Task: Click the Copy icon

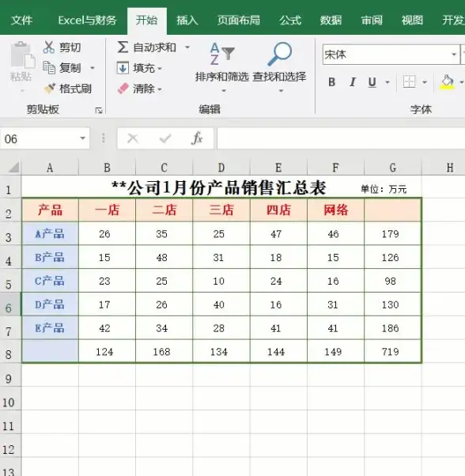Action: pyautogui.click(x=49, y=67)
